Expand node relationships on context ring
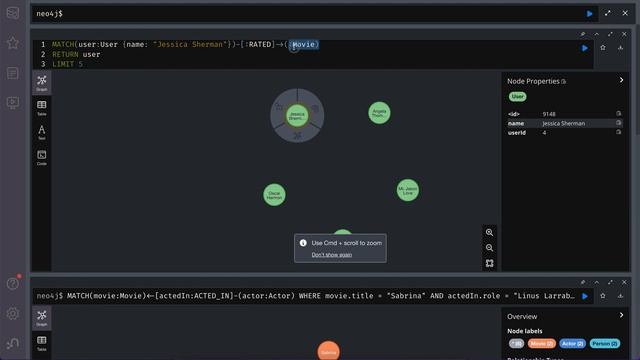The width and height of the screenshot is (640, 360). (x=298, y=136)
